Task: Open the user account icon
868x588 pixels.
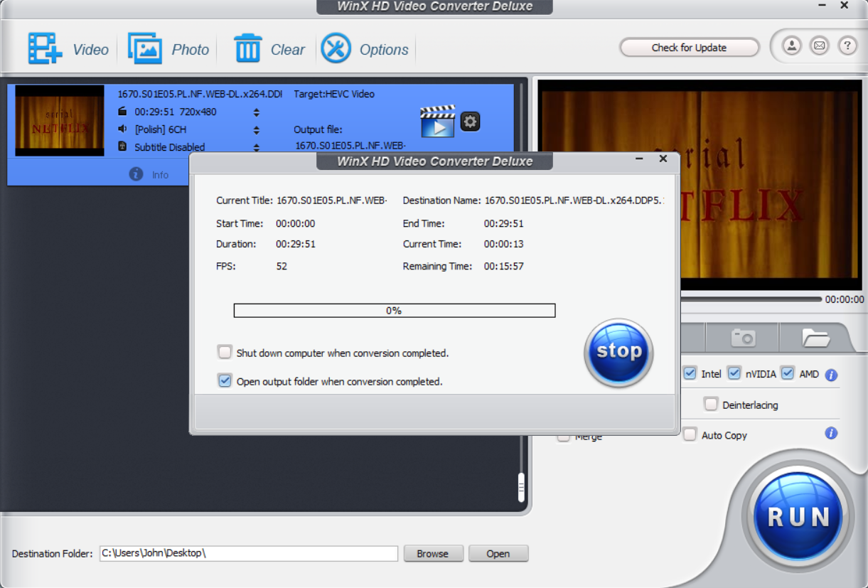Action: point(791,46)
